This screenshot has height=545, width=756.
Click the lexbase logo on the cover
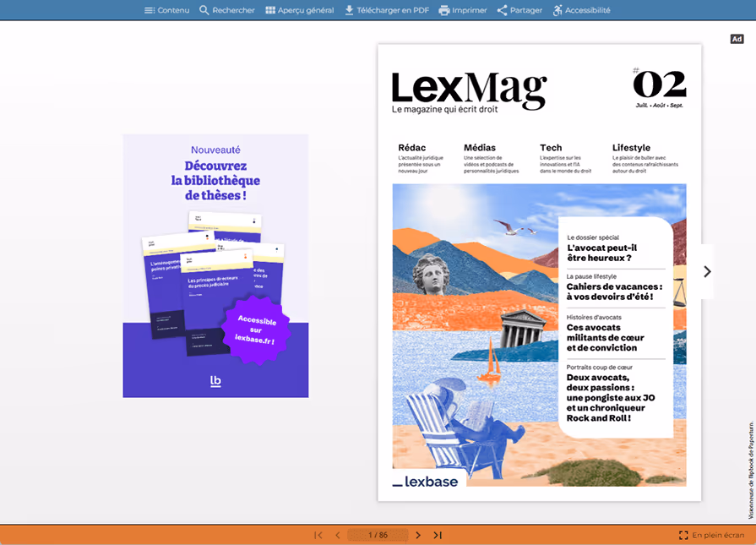coord(425,482)
